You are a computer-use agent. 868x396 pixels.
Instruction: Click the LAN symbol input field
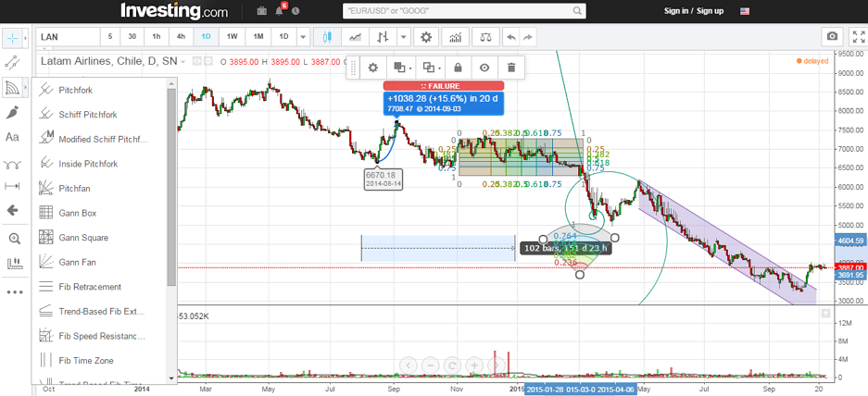pyautogui.click(x=69, y=37)
